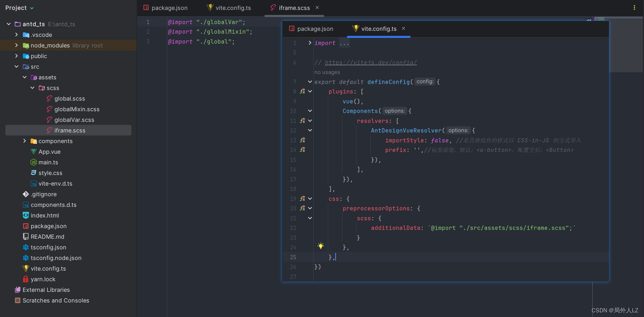This screenshot has width=644, height=317.
Task: Open vite-env.d.ts via its TS icon
Action: [x=34, y=183]
